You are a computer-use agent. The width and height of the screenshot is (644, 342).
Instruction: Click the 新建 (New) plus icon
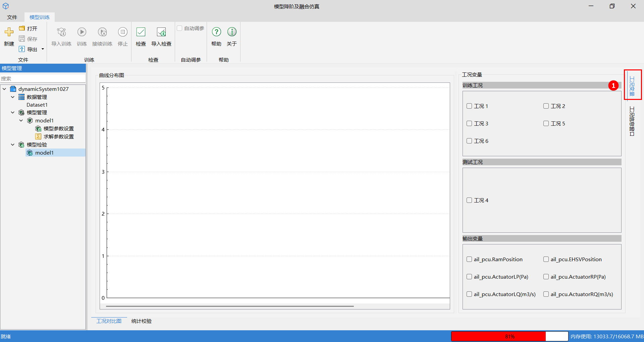(9, 32)
